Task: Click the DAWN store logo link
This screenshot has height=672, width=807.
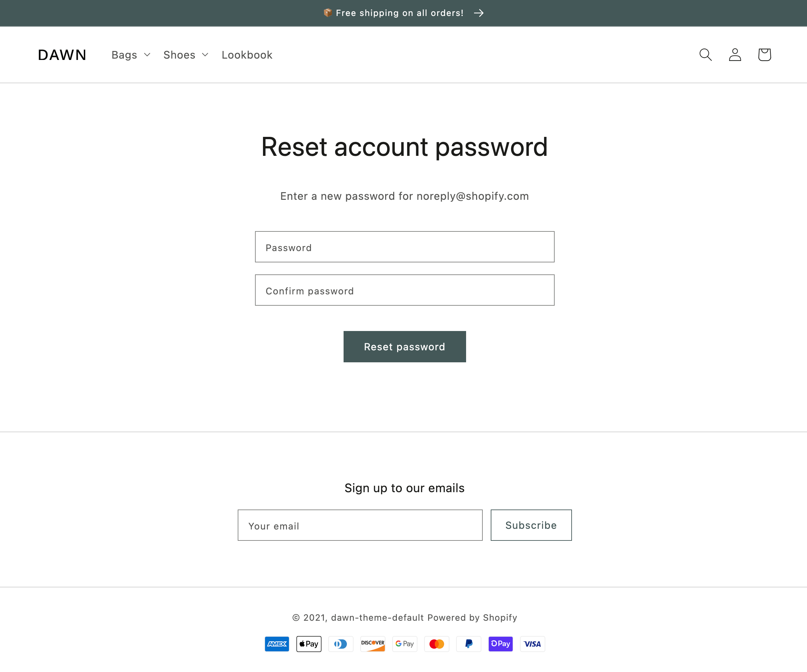Action: point(62,55)
